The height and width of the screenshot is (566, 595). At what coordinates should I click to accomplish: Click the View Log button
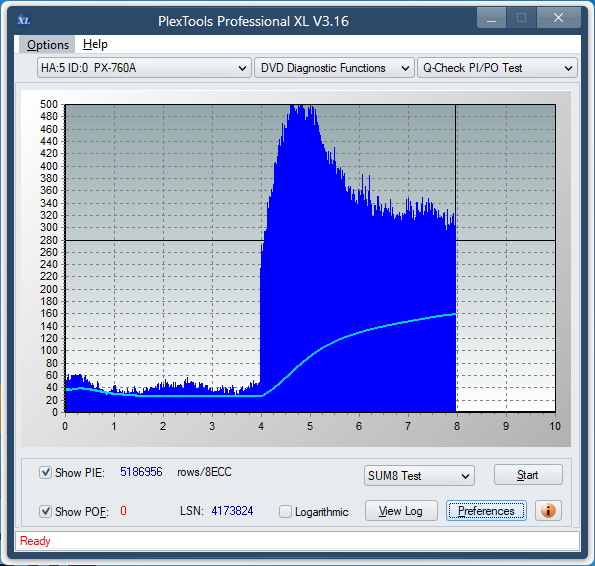(401, 511)
